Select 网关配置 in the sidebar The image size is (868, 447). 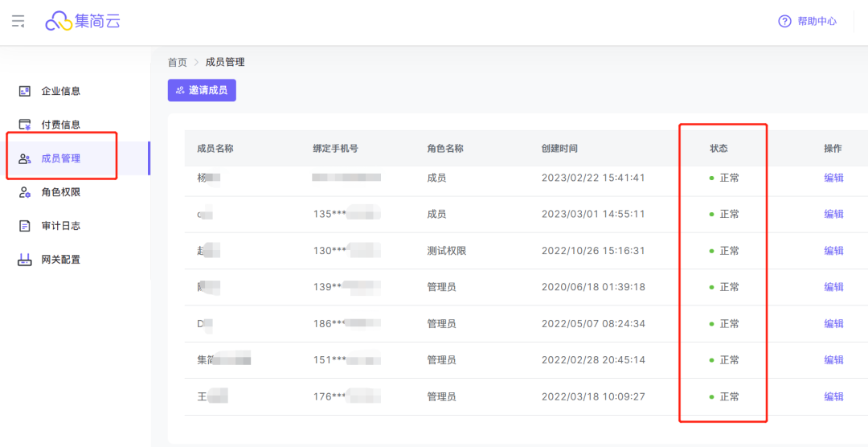pos(61,260)
